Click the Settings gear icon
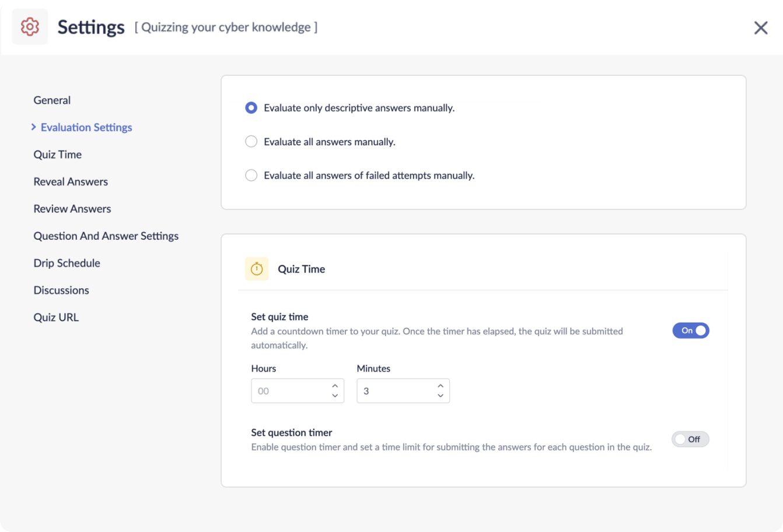The image size is (783, 532). coord(29,26)
